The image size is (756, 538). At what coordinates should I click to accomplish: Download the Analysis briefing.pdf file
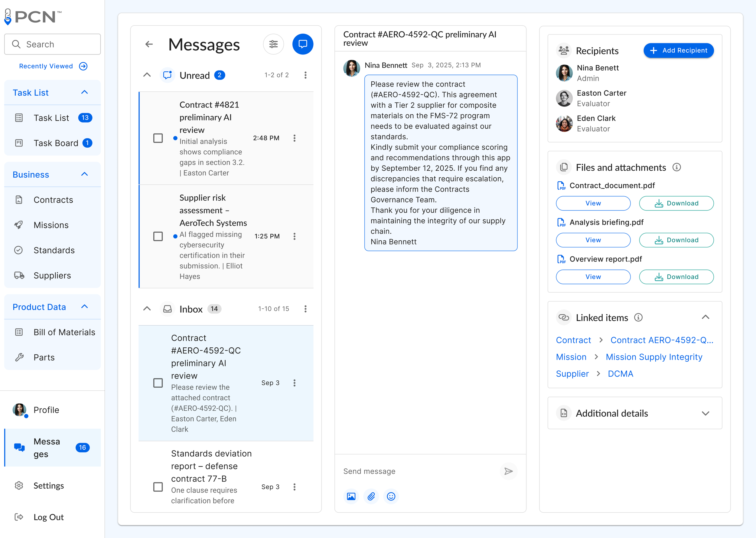(676, 240)
